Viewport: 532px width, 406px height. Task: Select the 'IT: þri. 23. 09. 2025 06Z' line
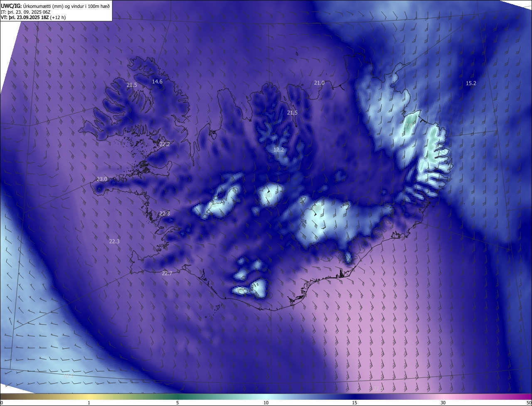click(26, 12)
